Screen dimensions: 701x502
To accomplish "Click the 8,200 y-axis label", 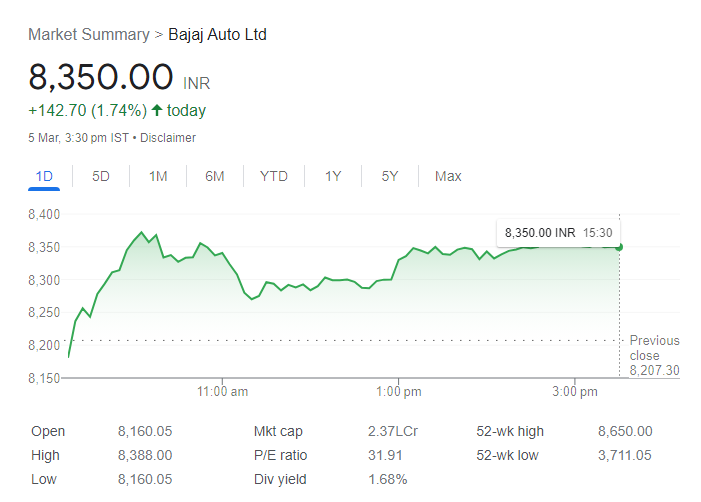I will coord(44,345).
